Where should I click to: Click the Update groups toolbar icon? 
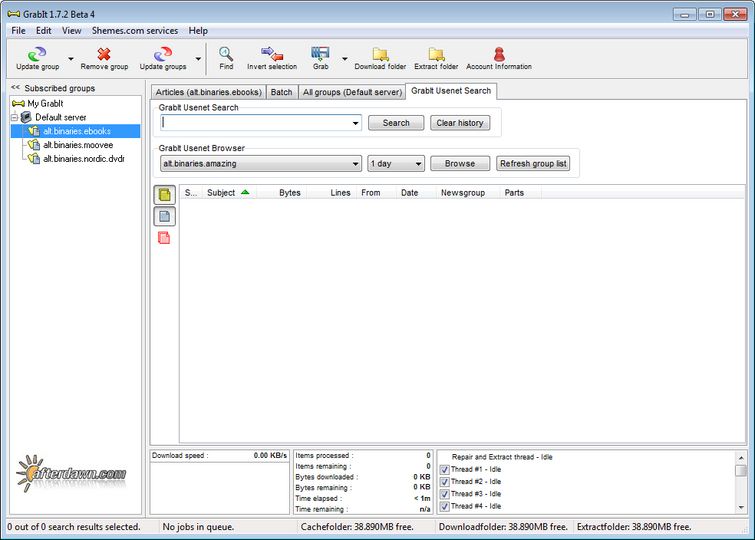click(x=163, y=54)
